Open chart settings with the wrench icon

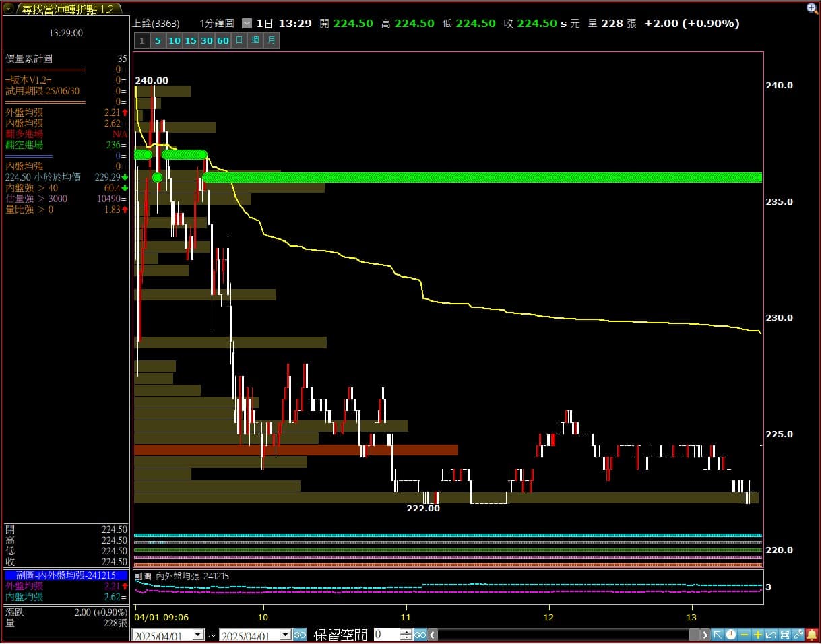click(798, 635)
